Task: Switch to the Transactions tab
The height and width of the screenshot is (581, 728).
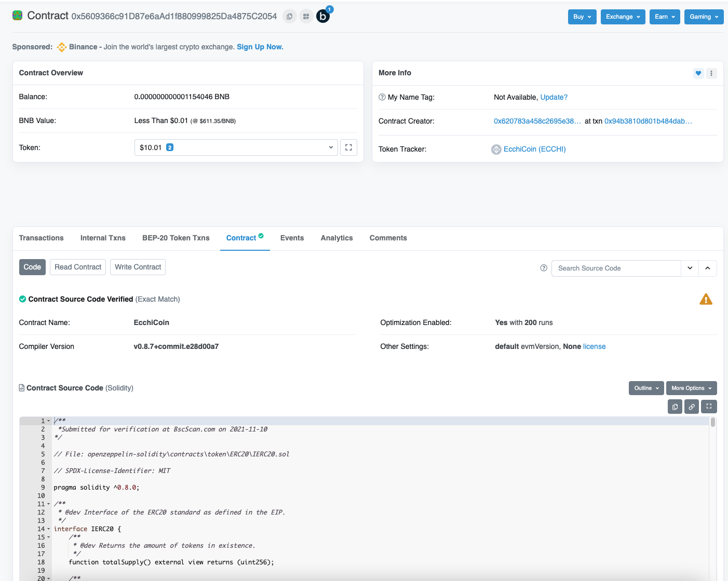Action: click(42, 238)
